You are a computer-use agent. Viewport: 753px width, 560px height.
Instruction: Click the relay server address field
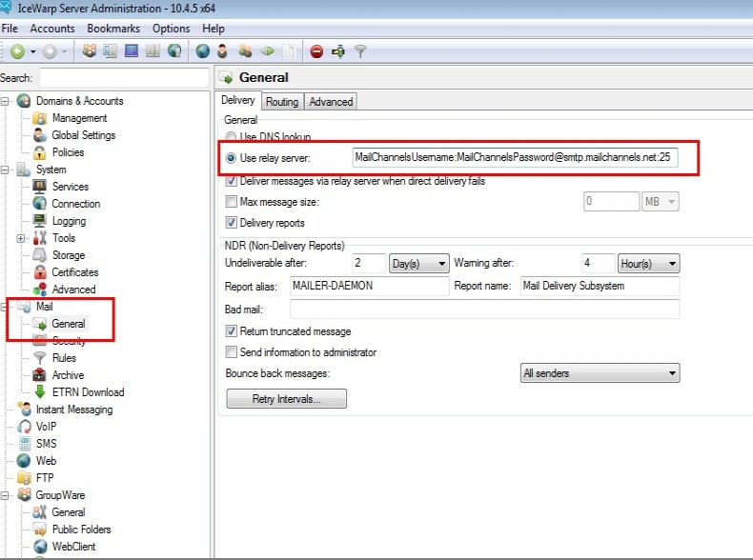[515, 157]
